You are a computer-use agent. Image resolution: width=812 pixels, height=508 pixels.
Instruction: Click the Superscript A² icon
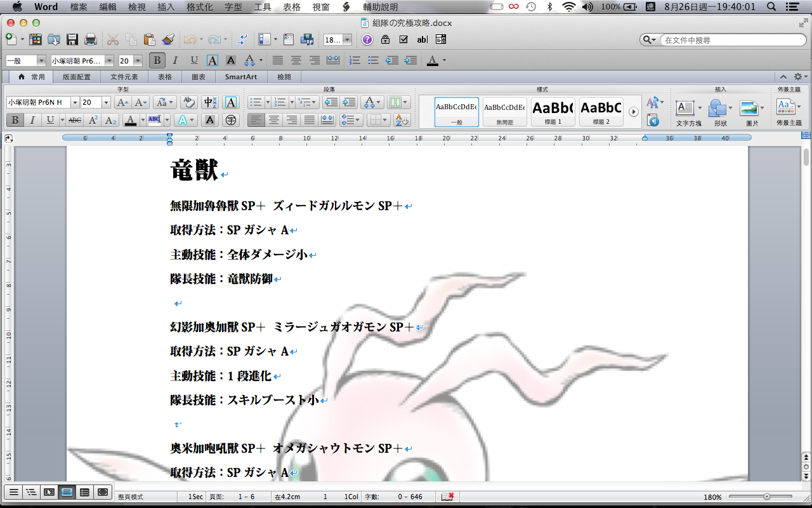tap(93, 120)
